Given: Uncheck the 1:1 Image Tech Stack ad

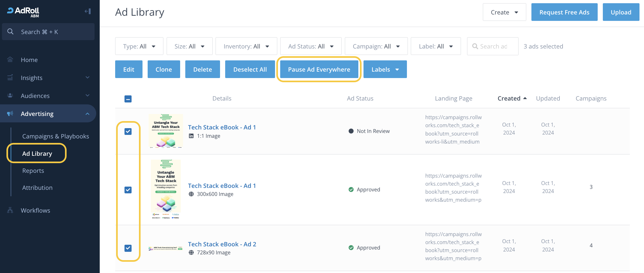Looking at the screenshot, I should click(x=128, y=131).
